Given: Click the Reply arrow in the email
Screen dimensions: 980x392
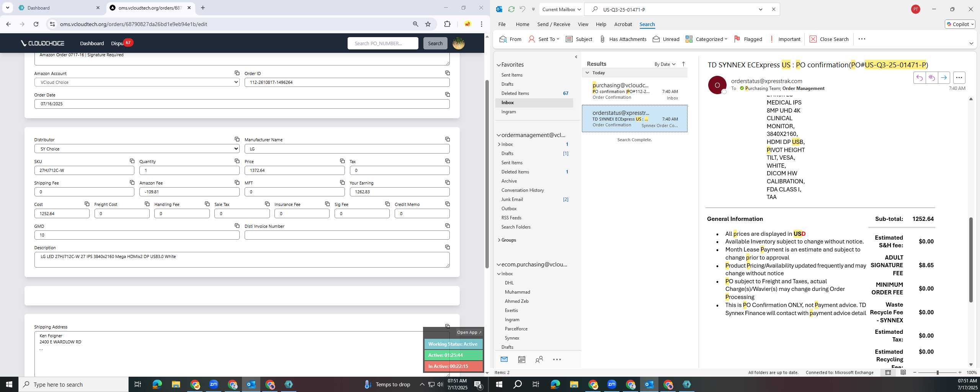Looking at the screenshot, I should [919, 78].
